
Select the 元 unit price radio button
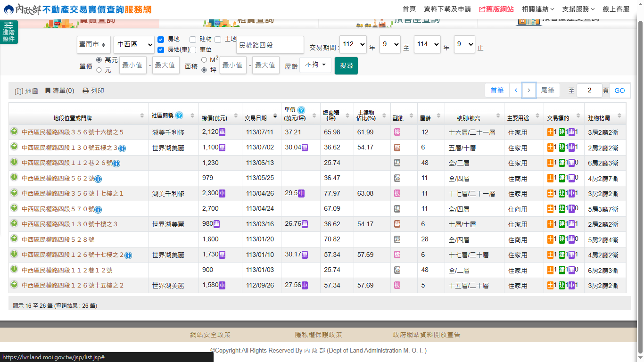99,70
